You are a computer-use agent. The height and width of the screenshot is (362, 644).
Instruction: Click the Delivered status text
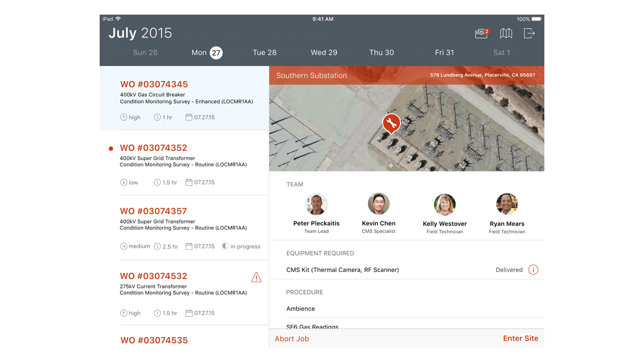[x=509, y=270]
